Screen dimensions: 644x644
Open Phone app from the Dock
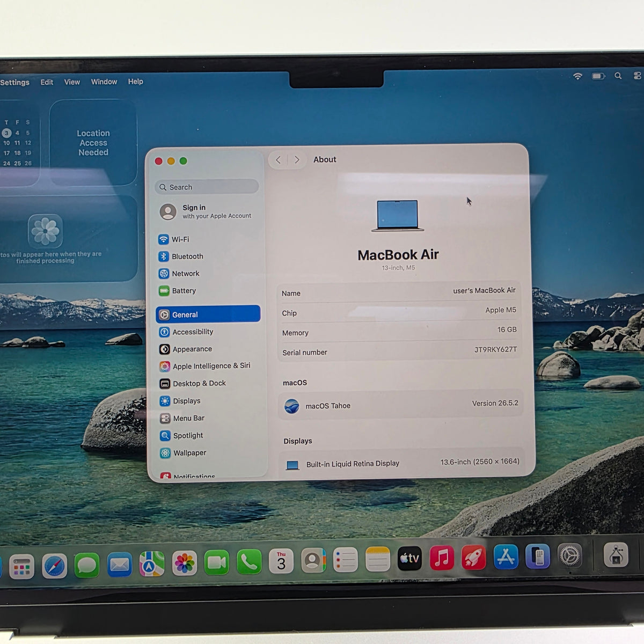coord(249,562)
